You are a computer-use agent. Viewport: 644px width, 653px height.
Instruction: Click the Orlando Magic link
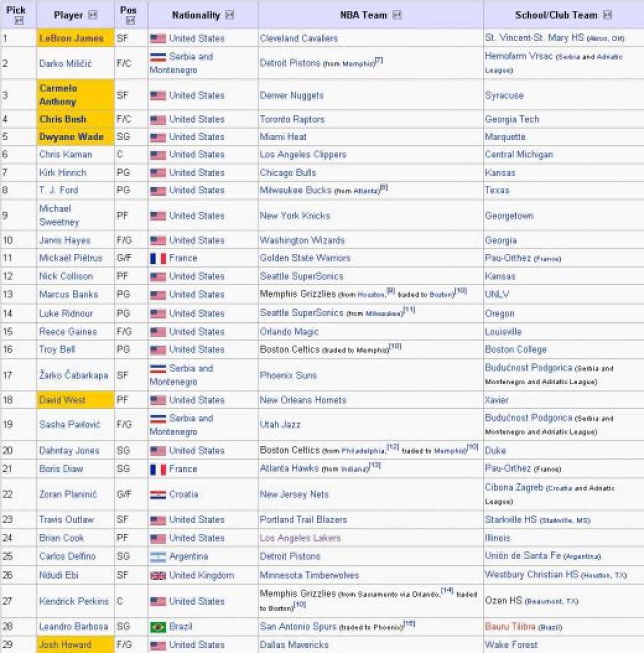(x=289, y=332)
